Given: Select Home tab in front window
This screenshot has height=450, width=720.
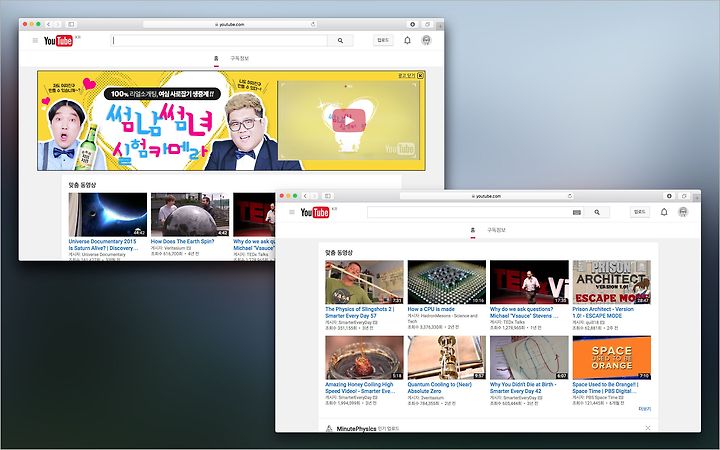Looking at the screenshot, I should click(473, 231).
